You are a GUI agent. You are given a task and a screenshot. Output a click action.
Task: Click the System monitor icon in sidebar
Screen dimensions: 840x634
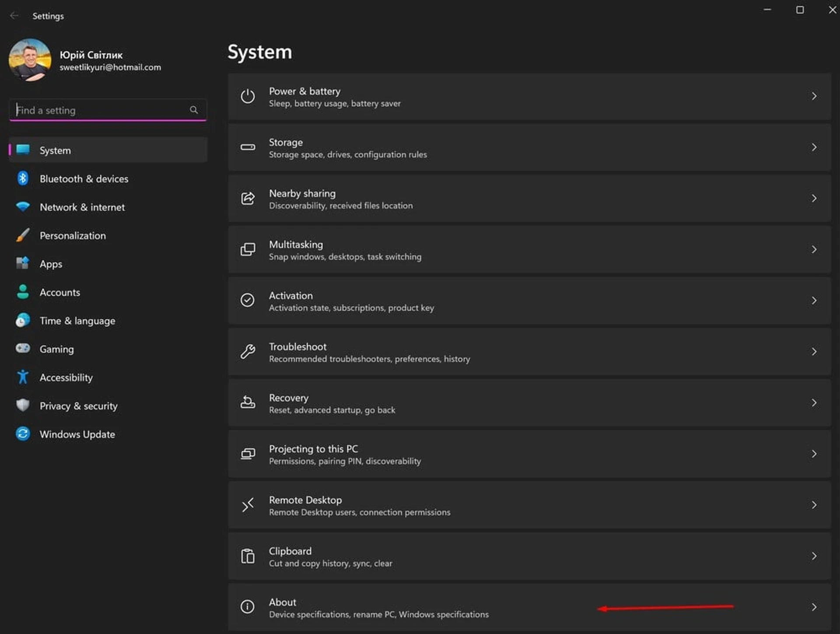[x=23, y=150]
